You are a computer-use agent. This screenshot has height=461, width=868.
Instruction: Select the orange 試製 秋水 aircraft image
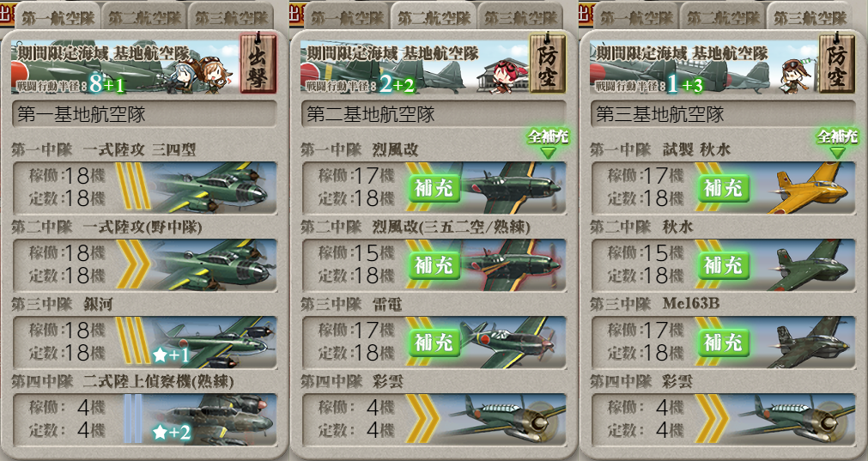(808, 188)
